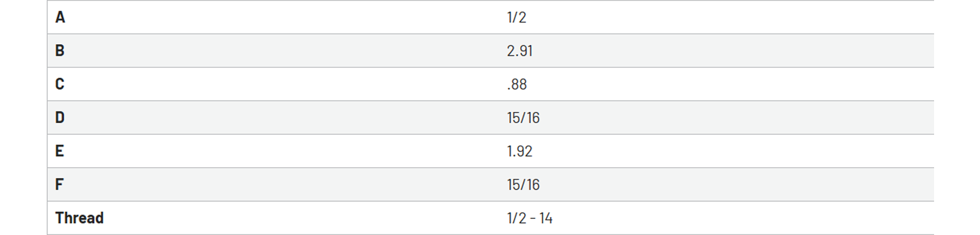The width and height of the screenshot is (980, 235).
Task: Click empty area of shaded row F
Action: [x=728, y=185]
